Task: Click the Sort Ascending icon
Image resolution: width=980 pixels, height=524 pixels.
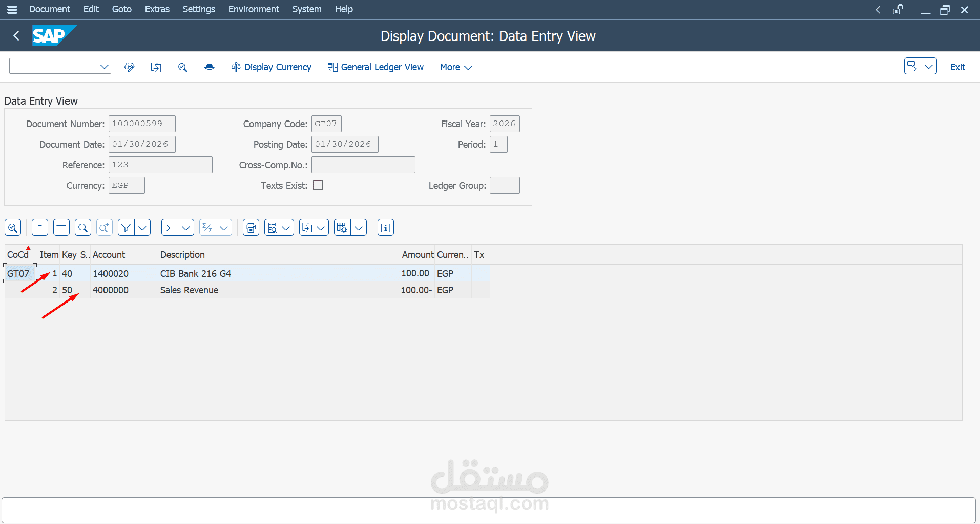Action: click(39, 227)
